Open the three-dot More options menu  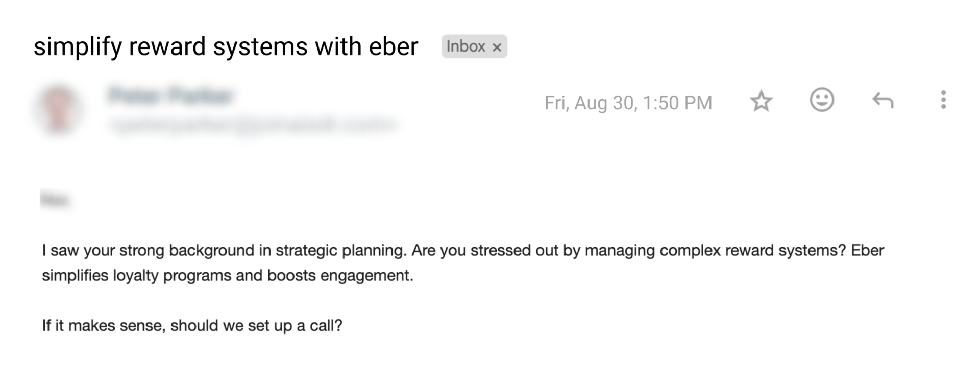(x=943, y=100)
